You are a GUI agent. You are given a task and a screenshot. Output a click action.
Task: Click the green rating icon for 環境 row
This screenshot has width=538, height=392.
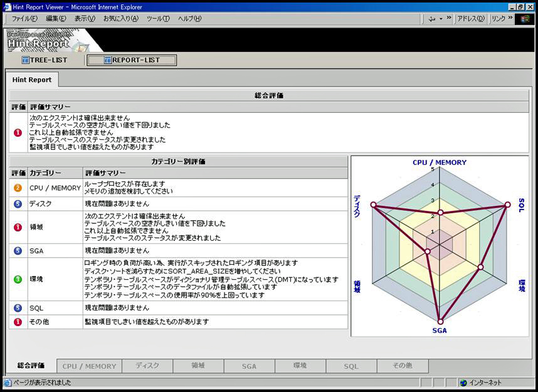(x=18, y=278)
